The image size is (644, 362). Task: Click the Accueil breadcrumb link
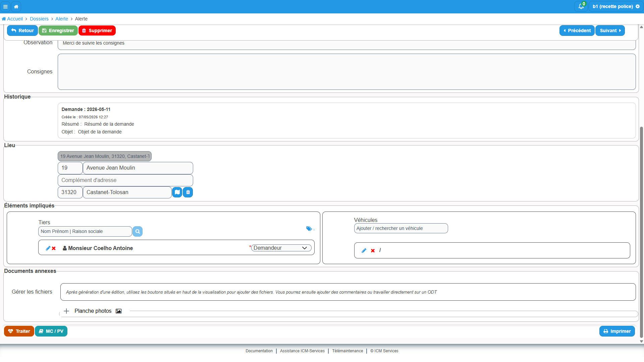pyautogui.click(x=12, y=19)
